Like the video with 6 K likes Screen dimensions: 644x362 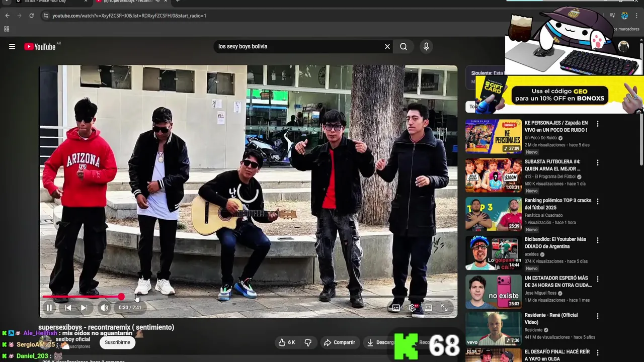click(x=287, y=342)
